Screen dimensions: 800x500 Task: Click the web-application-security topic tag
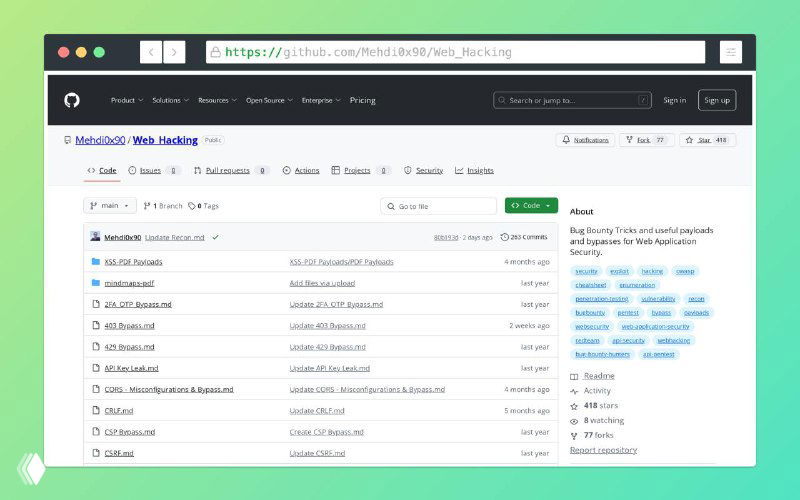[655, 327]
